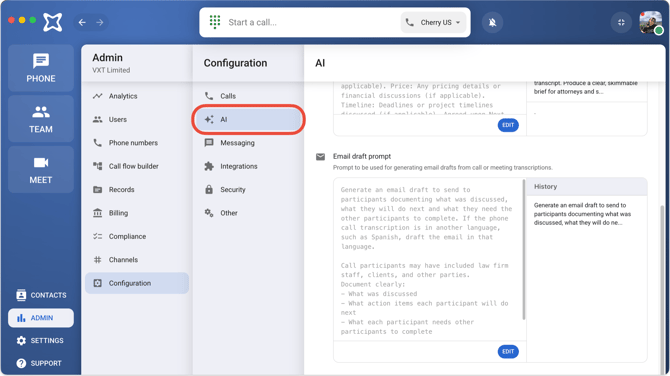Open Calls configuration
670x376 pixels.
[248, 96]
